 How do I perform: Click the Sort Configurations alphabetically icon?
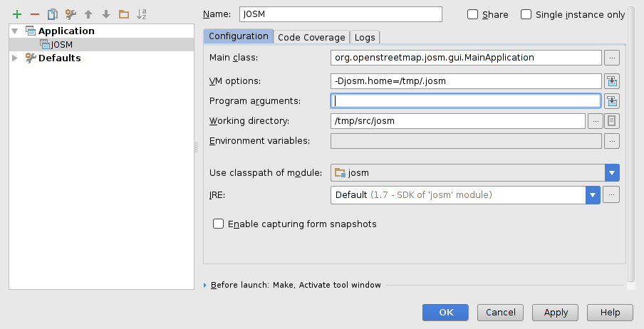point(142,14)
